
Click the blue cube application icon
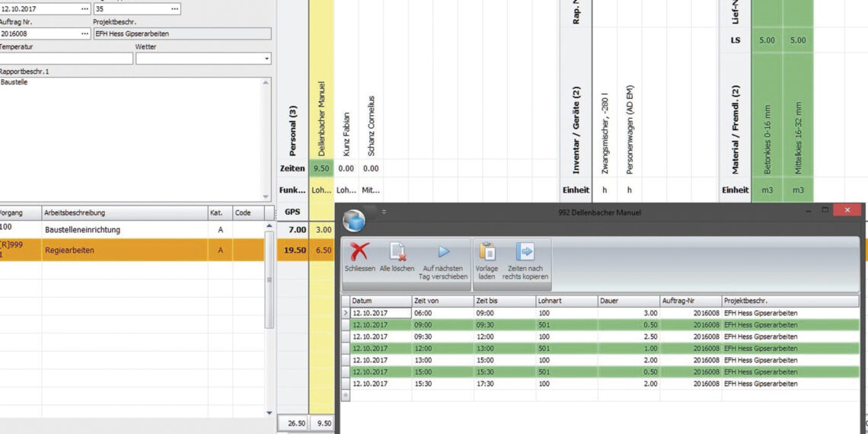pos(354,220)
